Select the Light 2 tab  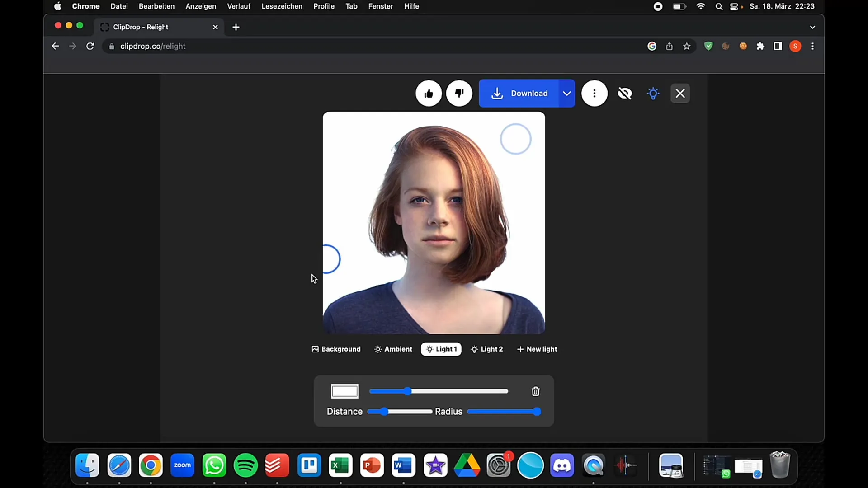(489, 349)
